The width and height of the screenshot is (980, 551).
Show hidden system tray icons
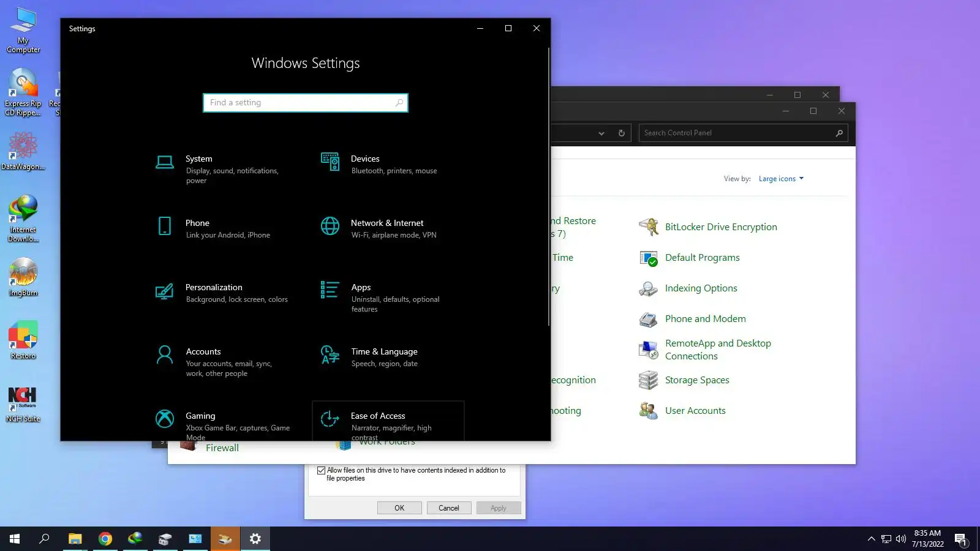tap(871, 539)
